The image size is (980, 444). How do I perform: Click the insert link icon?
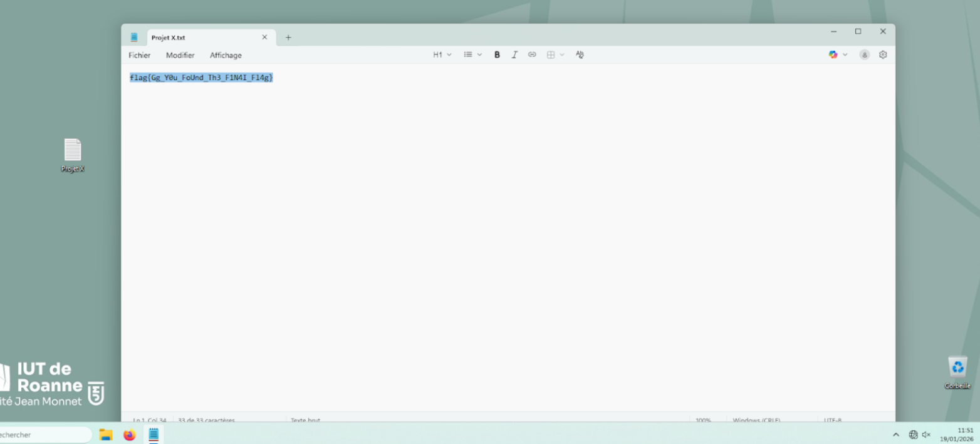[x=532, y=55]
